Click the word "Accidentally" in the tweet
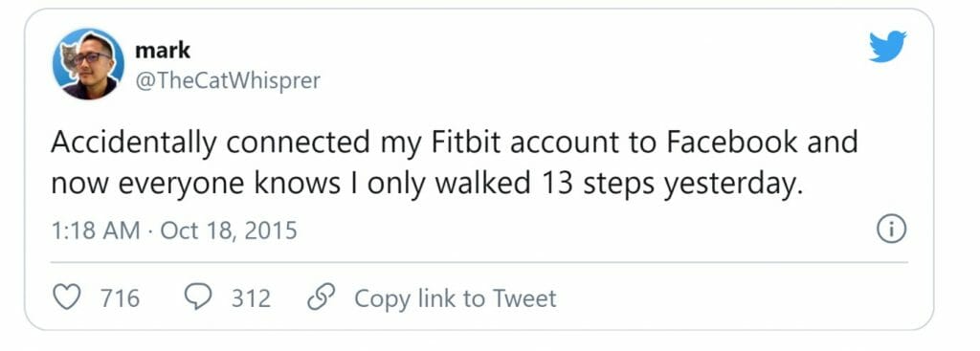The width and height of the screenshot is (980, 351). [x=134, y=143]
